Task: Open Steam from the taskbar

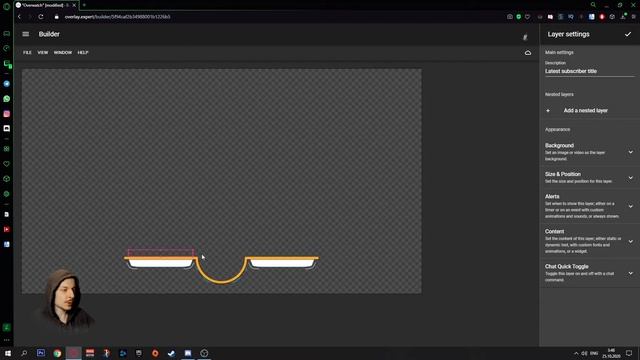Action: point(171,353)
